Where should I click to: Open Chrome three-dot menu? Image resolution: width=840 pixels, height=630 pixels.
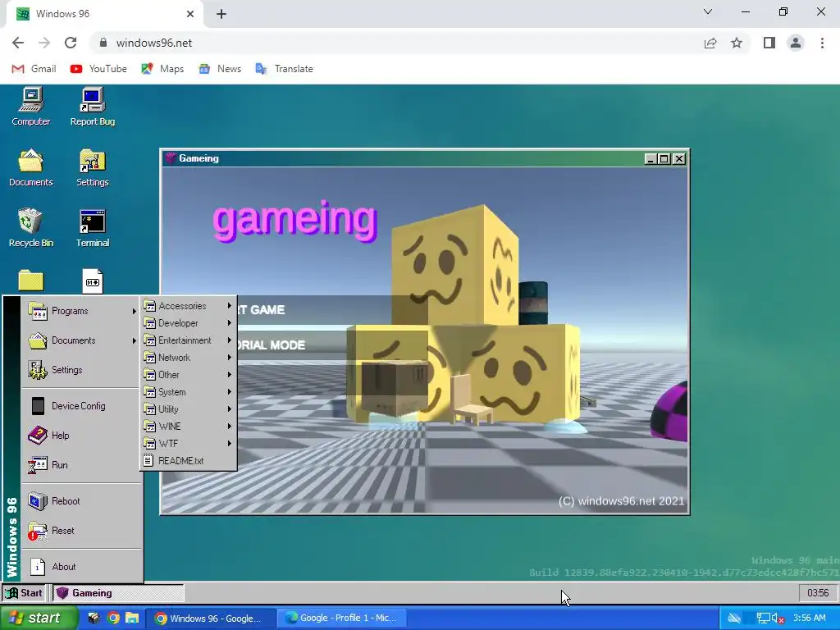click(x=822, y=43)
